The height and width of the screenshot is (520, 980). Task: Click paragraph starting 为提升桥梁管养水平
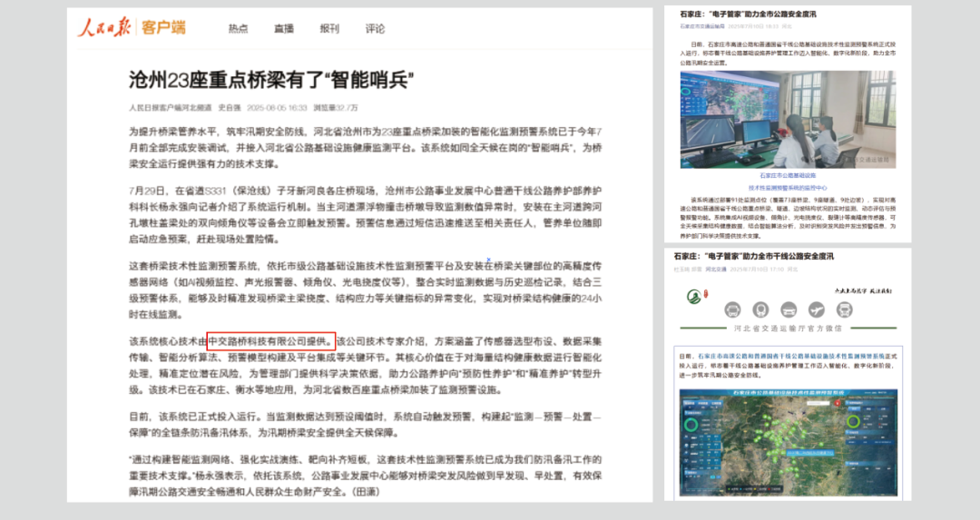coord(365,148)
